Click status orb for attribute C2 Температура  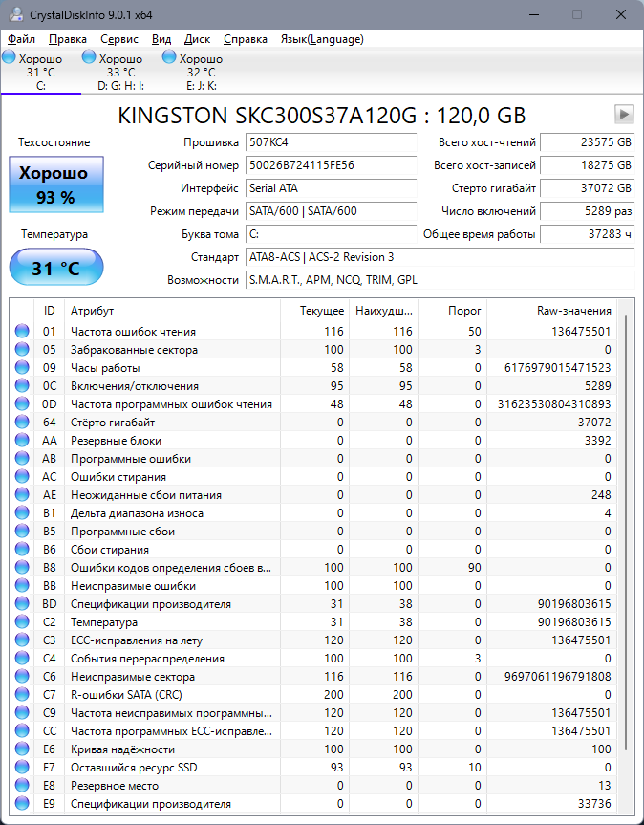coord(22,622)
